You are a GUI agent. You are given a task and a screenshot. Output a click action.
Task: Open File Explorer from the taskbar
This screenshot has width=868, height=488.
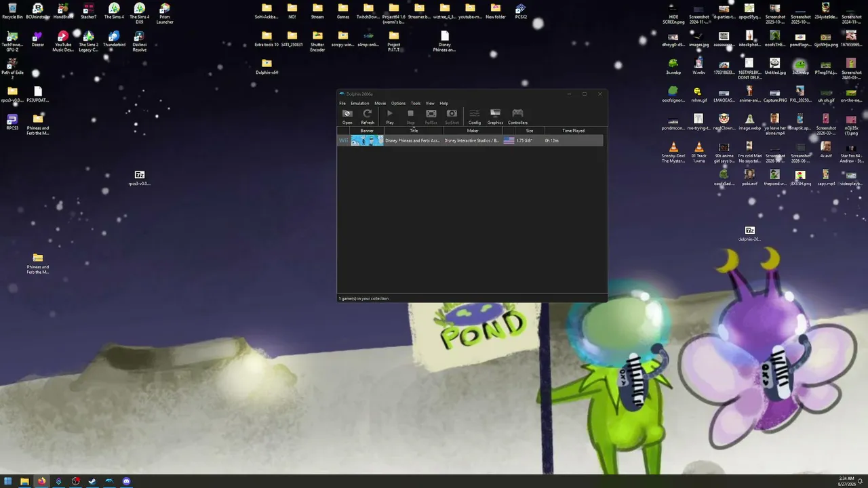(x=25, y=481)
